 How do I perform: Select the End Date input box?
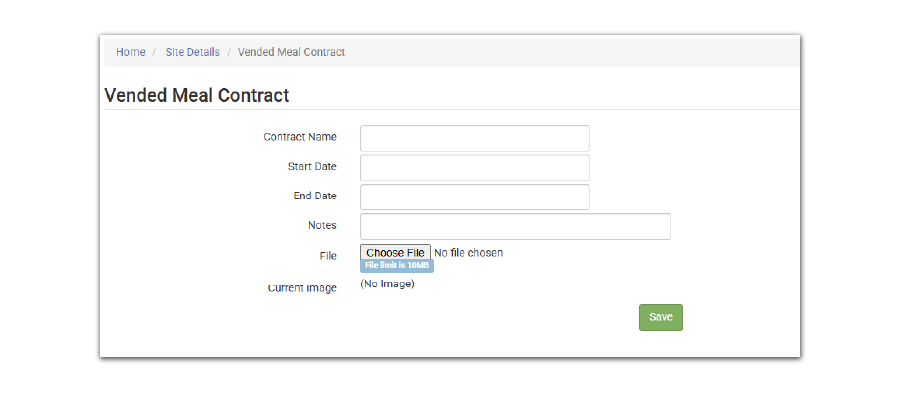click(474, 197)
